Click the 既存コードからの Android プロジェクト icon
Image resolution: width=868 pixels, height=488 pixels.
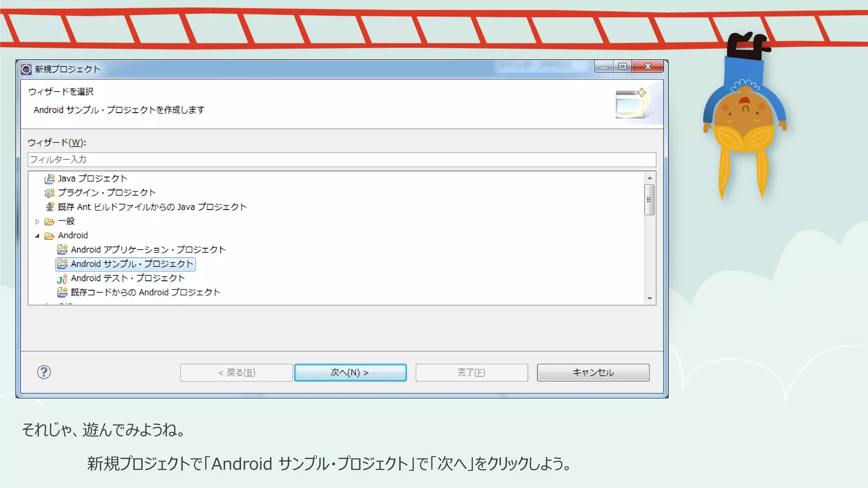click(x=62, y=292)
